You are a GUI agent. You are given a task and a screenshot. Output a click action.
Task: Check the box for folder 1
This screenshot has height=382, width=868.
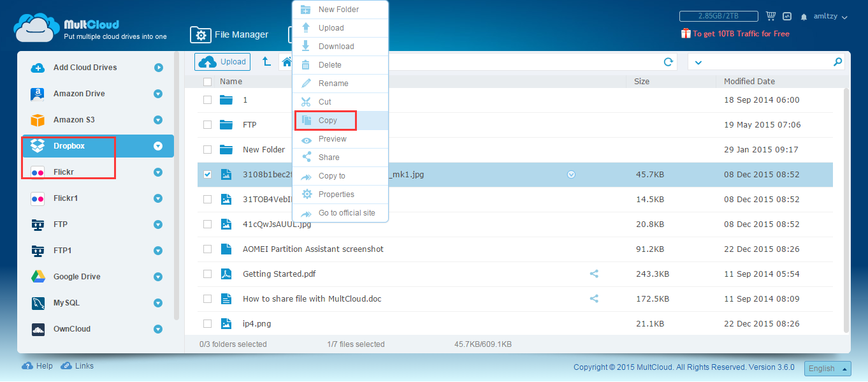pos(207,100)
